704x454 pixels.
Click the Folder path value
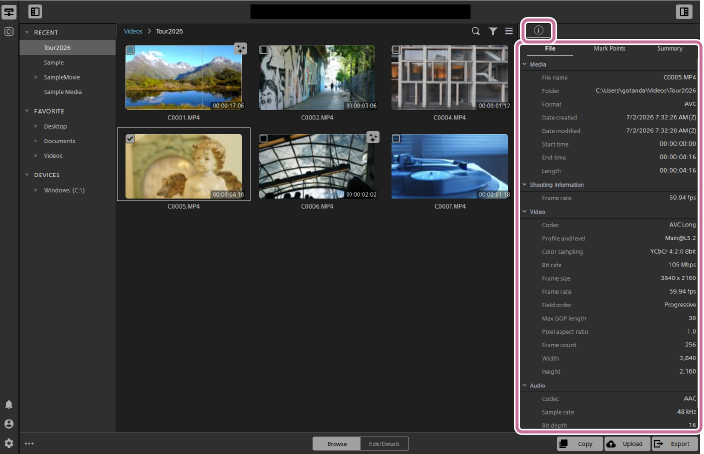point(646,91)
